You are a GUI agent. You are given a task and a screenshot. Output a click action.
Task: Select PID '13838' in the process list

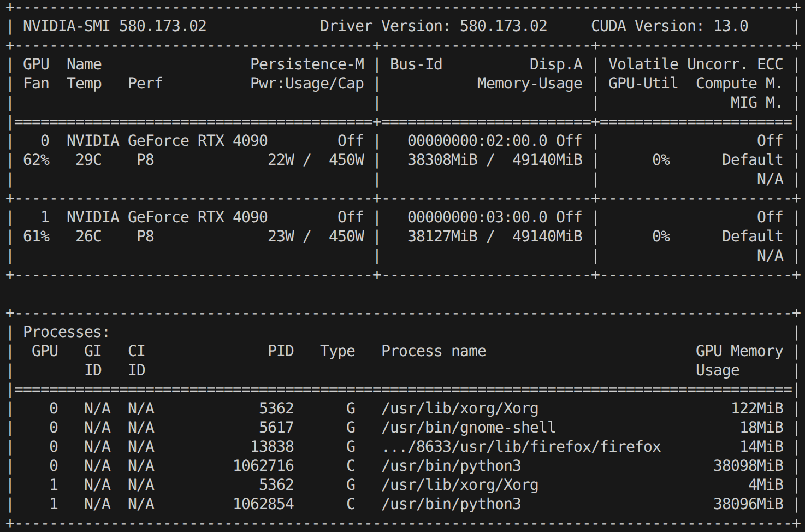pyautogui.click(x=272, y=447)
